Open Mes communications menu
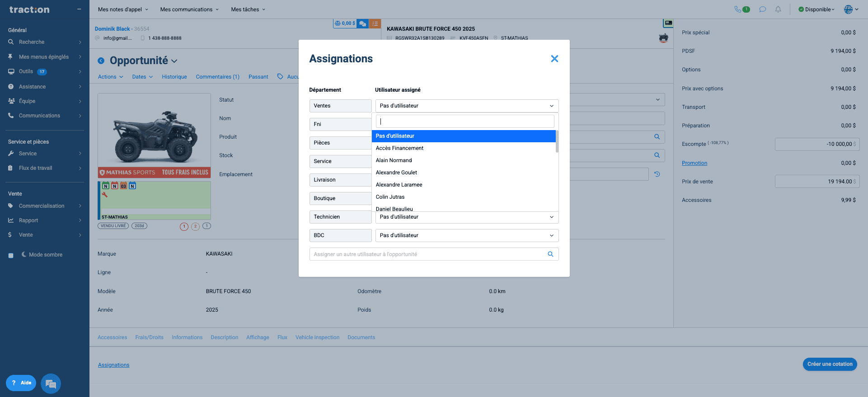868x397 pixels. click(x=189, y=9)
